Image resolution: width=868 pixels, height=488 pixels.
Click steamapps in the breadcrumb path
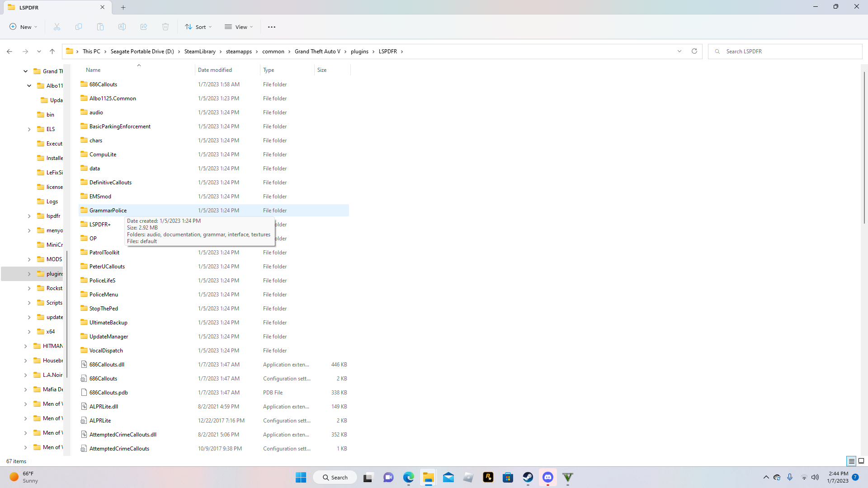coord(239,52)
